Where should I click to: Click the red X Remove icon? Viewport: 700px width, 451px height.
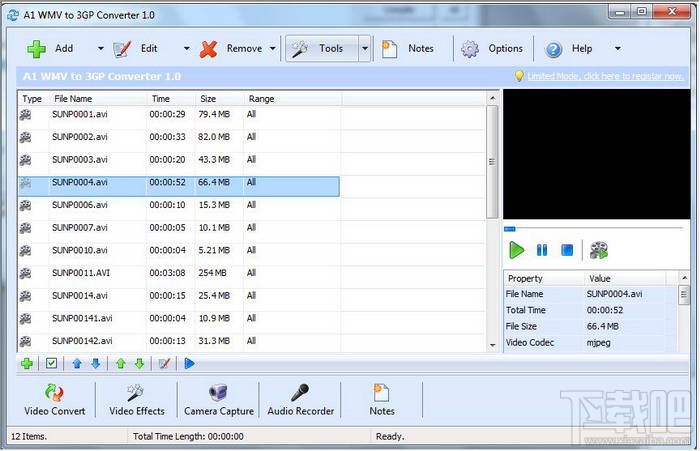tap(208, 49)
